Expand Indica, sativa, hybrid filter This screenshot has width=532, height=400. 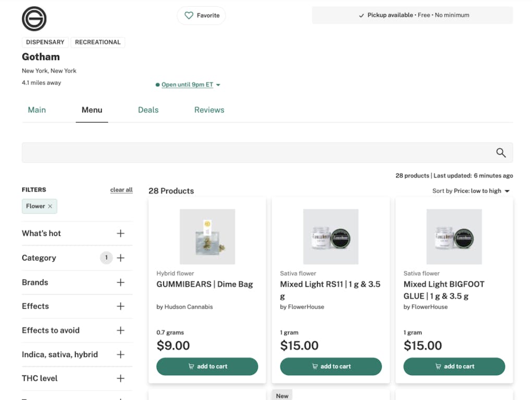[120, 355]
